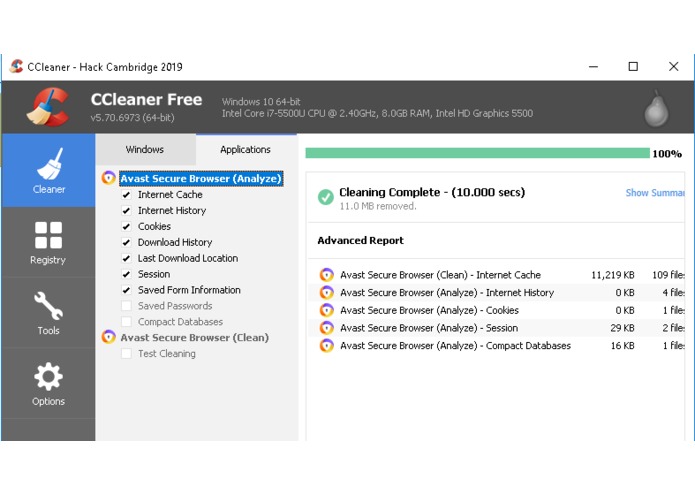
Task: Click the Avast icon on Internet History report row
Action: click(x=327, y=292)
